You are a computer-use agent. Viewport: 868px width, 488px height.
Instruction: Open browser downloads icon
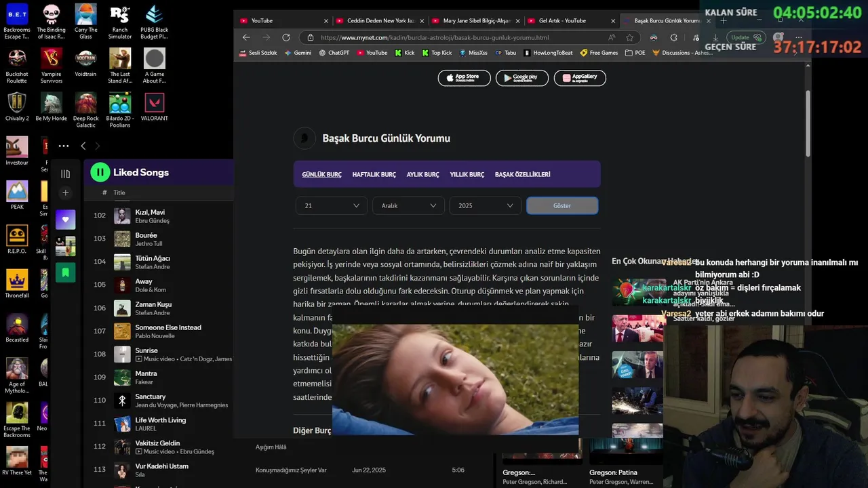pyautogui.click(x=715, y=37)
